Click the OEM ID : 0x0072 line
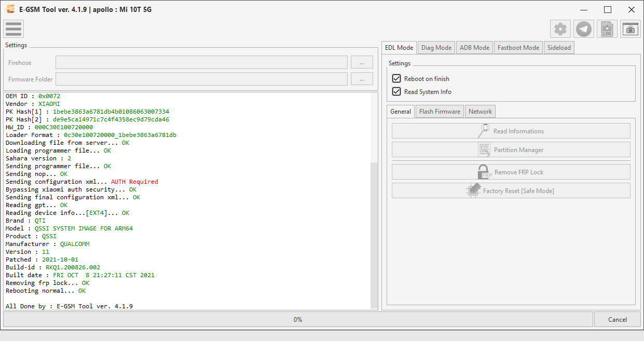 [x=33, y=96]
